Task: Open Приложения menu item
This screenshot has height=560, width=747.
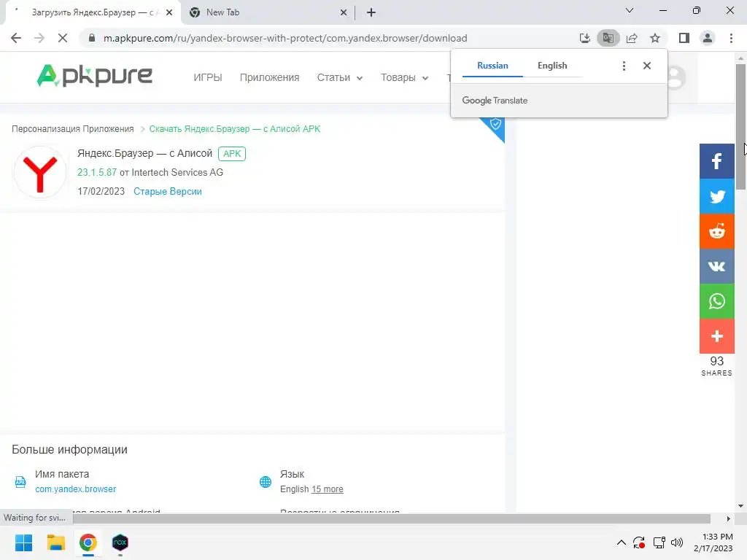Action: pos(270,77)
